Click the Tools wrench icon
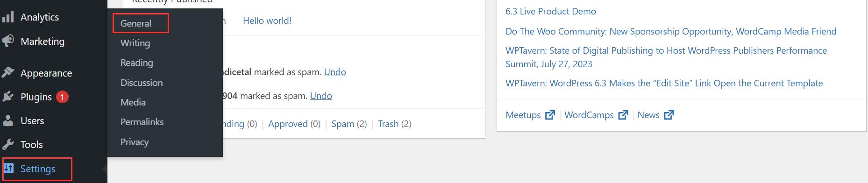 coord(8,144)
